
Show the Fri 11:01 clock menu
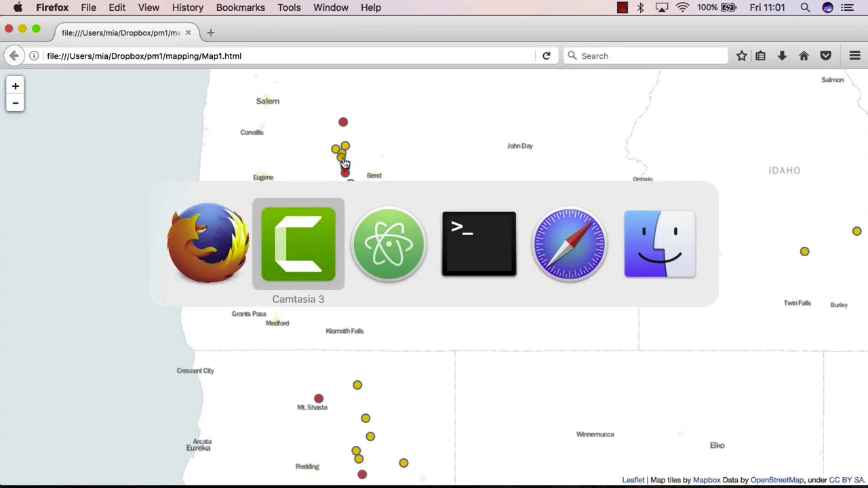pos(768,7)
